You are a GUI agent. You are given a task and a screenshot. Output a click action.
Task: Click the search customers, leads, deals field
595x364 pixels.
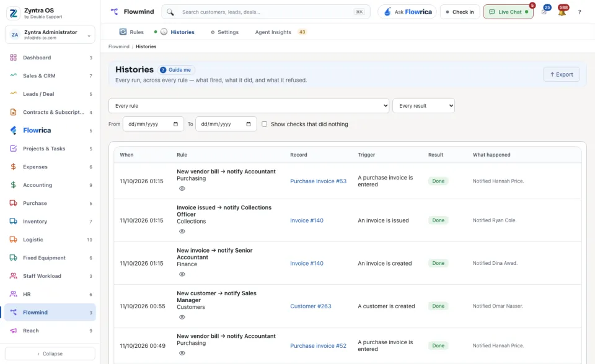266,12
